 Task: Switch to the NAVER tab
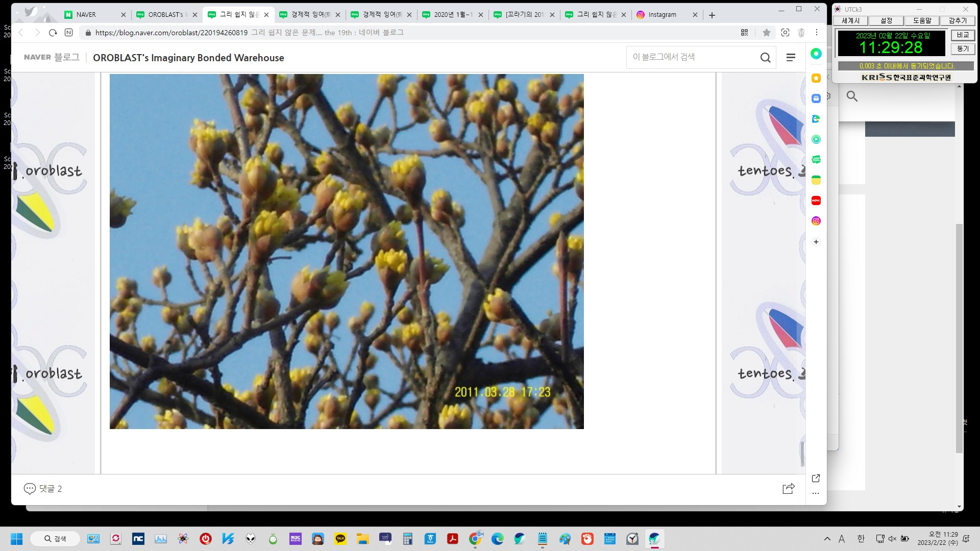click(86, 15)
